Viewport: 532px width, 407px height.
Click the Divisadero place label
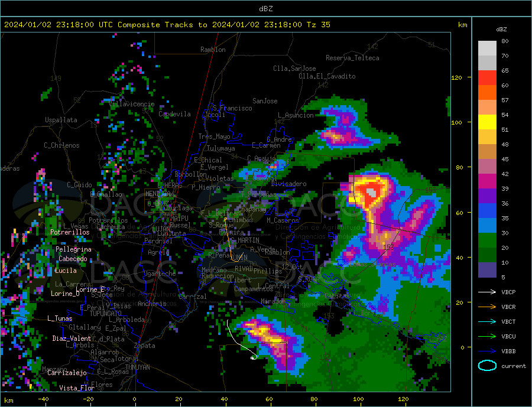click(x=288, y=184)
